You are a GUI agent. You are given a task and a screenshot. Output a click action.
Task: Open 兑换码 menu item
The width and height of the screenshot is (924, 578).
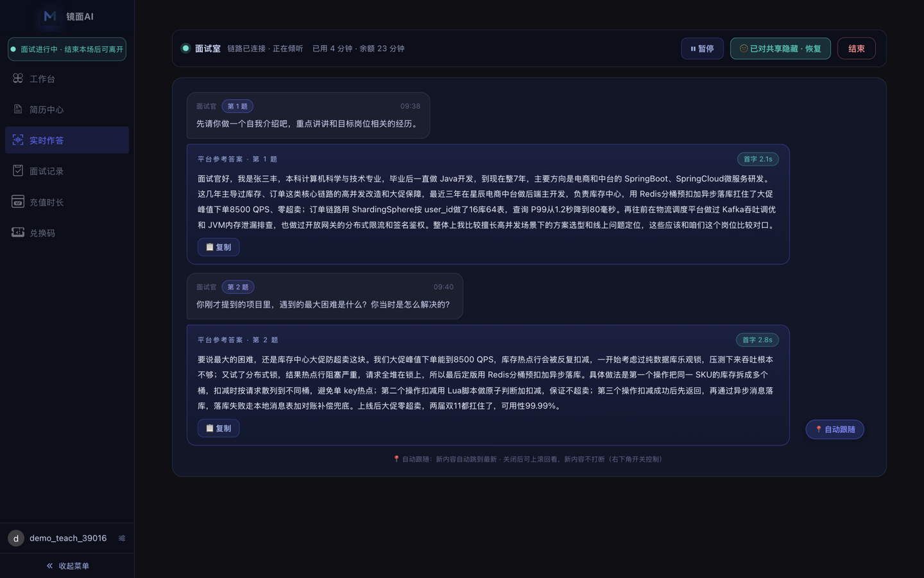tap(67, 232)
